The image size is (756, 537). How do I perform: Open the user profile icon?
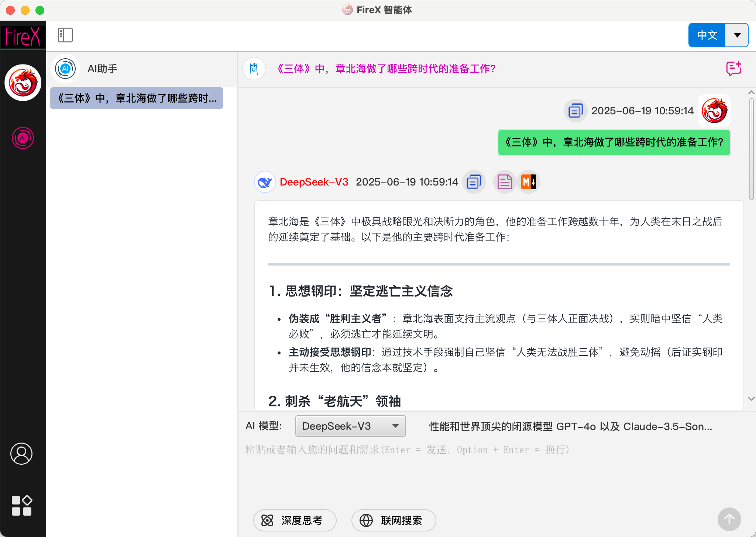(21, 454)
